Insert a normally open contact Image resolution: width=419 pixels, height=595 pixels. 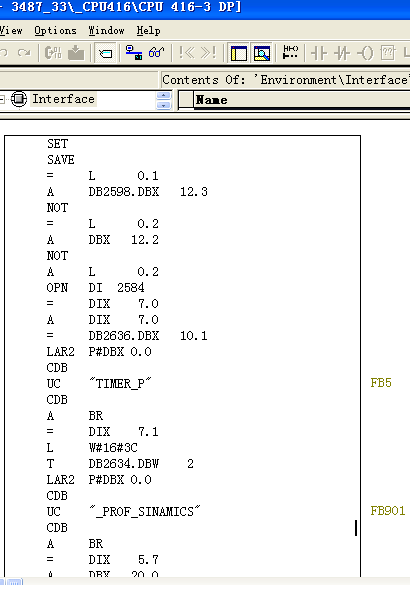tap(319, 53)
